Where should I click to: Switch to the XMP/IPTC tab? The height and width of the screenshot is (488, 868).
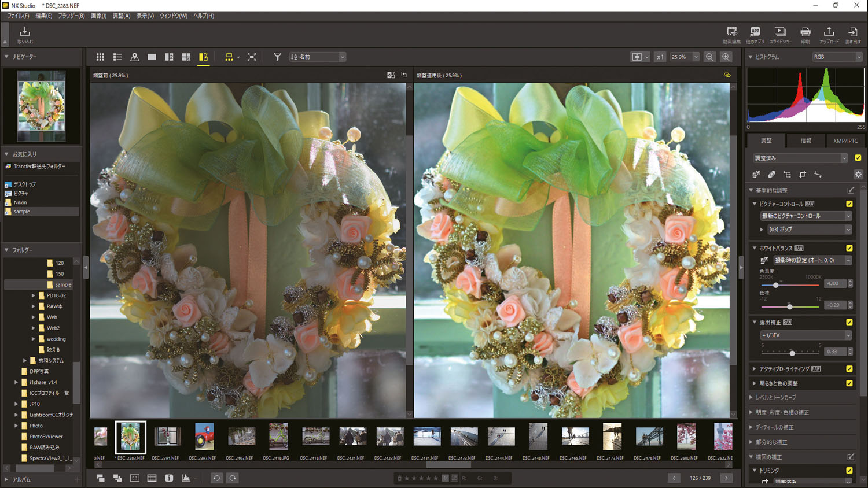[x=845, y=141]
